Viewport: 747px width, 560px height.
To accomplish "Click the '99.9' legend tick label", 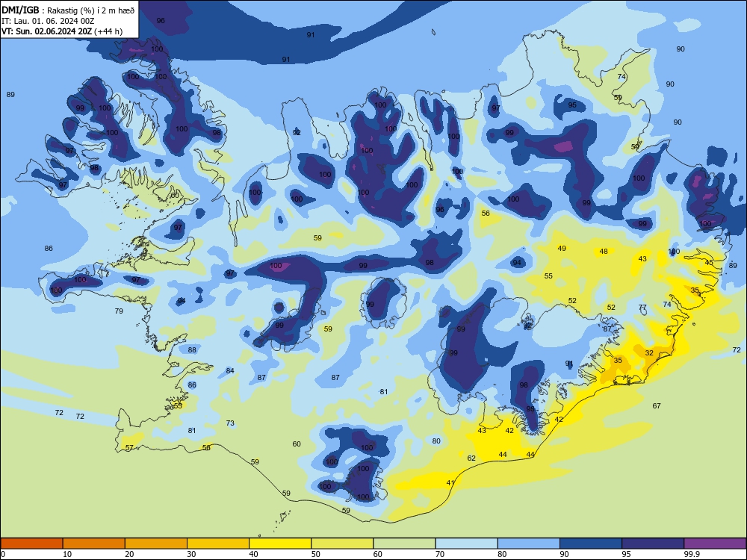I will (x=691, y=554).
